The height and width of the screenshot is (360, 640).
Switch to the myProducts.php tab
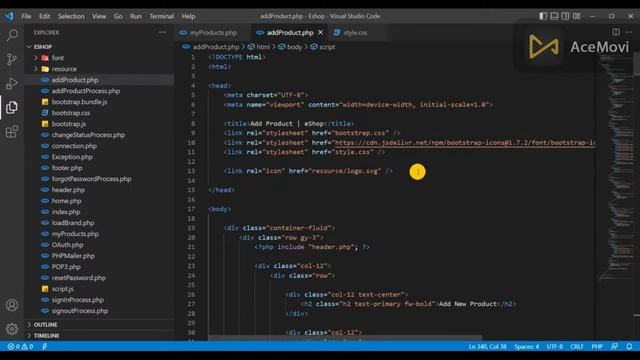click(x=212, y=32)
